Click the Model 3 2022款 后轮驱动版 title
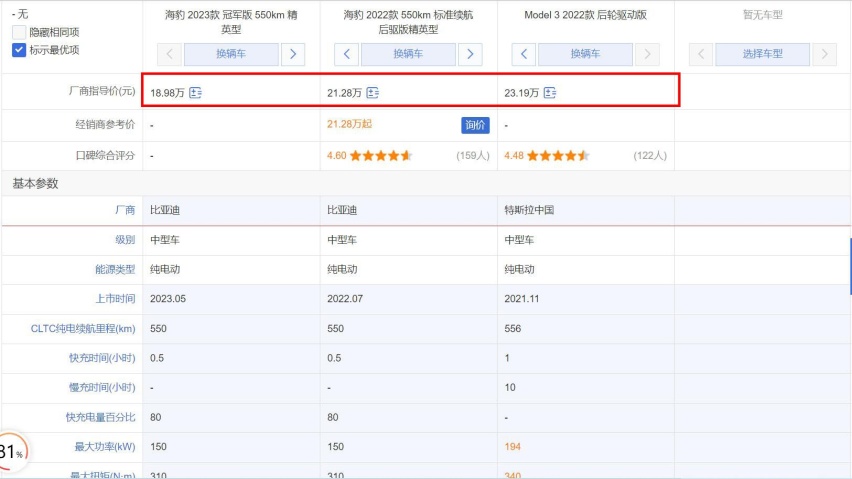The image size is (852, 479). tap(585, 15)
